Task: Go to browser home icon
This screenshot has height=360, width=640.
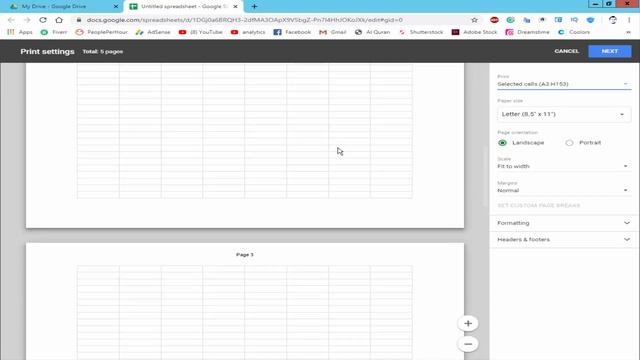Action: tap(59, 20)
